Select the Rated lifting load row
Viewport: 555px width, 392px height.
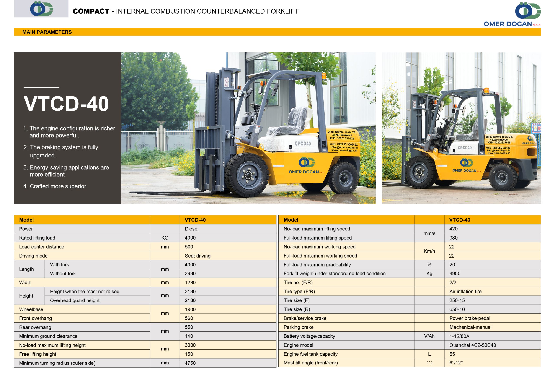coord(145,238)
